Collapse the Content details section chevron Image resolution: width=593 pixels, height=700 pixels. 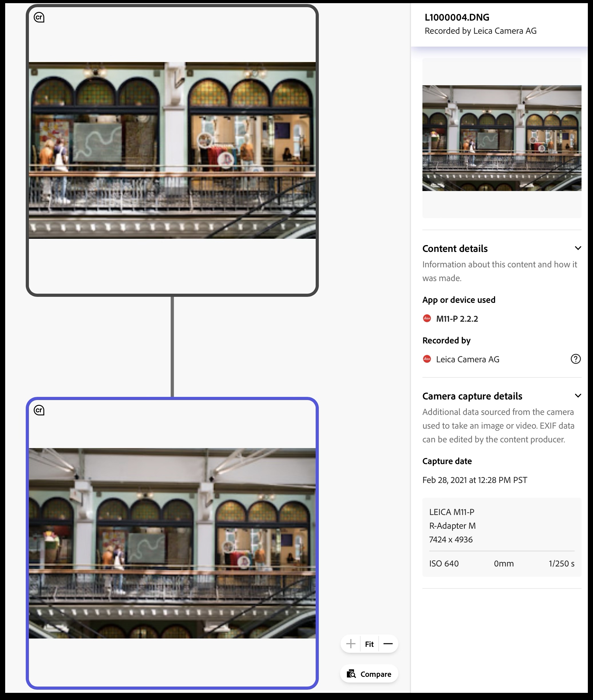pos(578,248)
